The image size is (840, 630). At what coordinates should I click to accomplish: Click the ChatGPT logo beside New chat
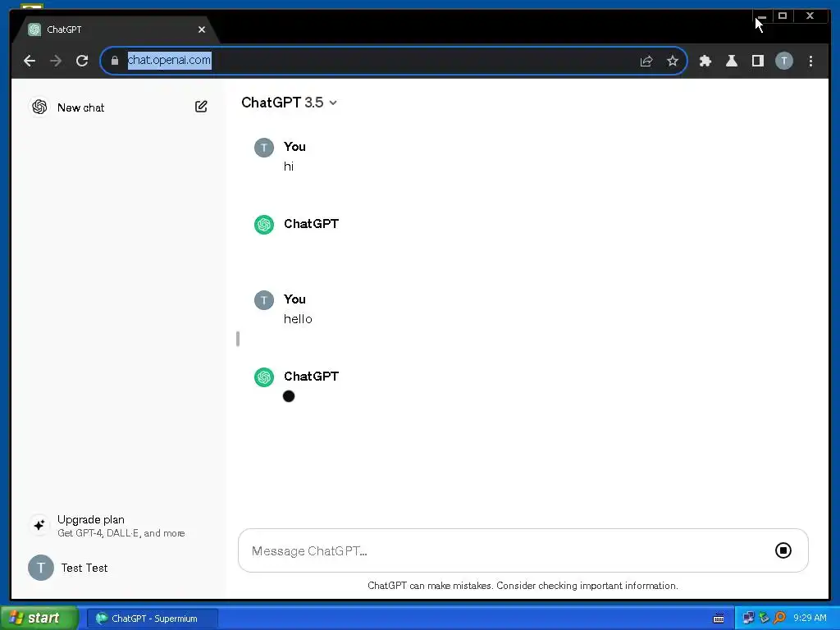tap(39, 107)
